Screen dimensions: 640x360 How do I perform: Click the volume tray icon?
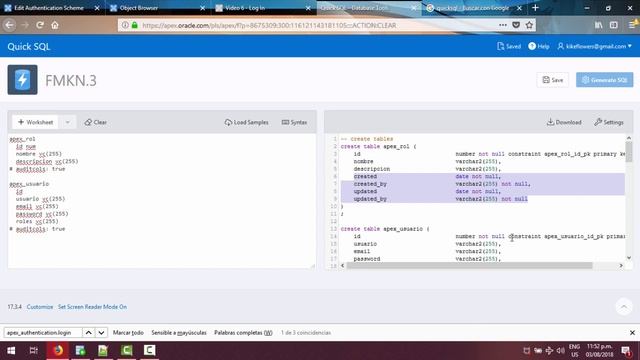[560, 350]
